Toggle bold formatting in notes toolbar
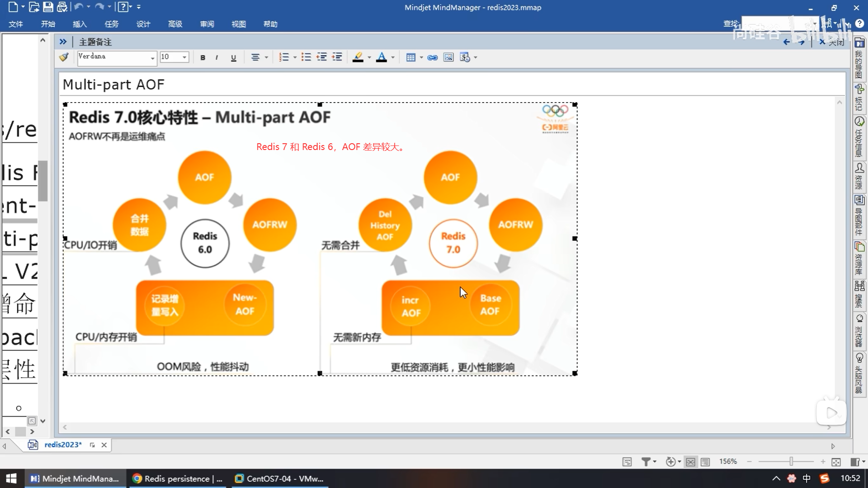 [203, 57]
